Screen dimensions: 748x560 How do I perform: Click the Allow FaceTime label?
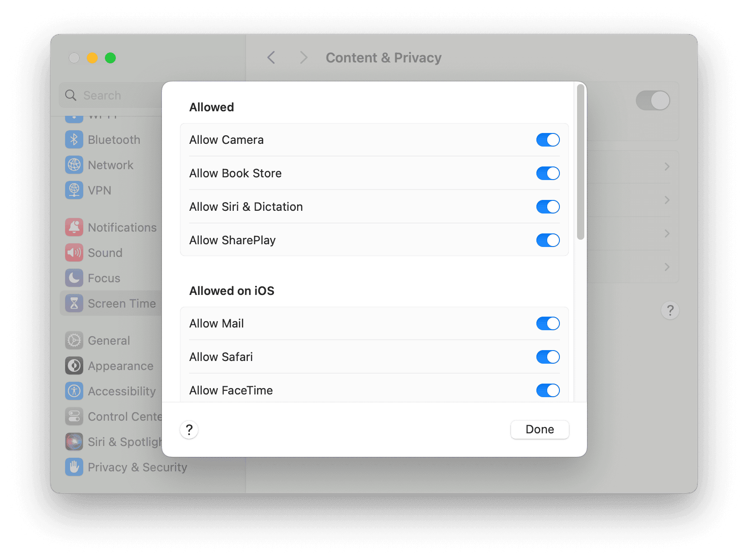click(231, 390)
